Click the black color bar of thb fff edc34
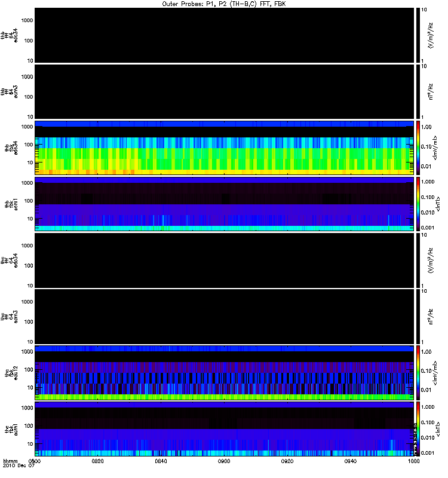Screen dimensions: 448x478 pos(418,35)
